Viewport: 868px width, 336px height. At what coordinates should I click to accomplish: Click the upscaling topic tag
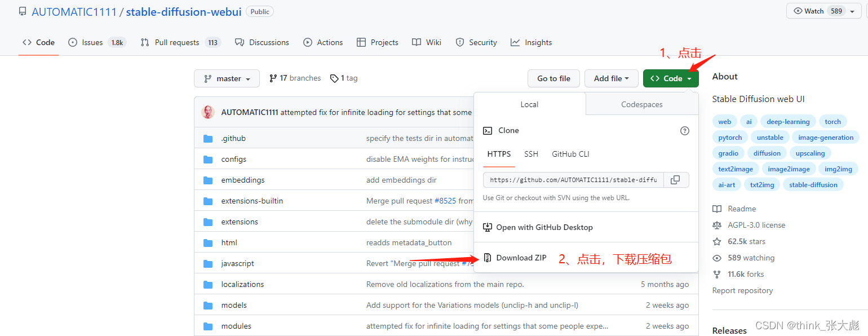tap(810, 153)
